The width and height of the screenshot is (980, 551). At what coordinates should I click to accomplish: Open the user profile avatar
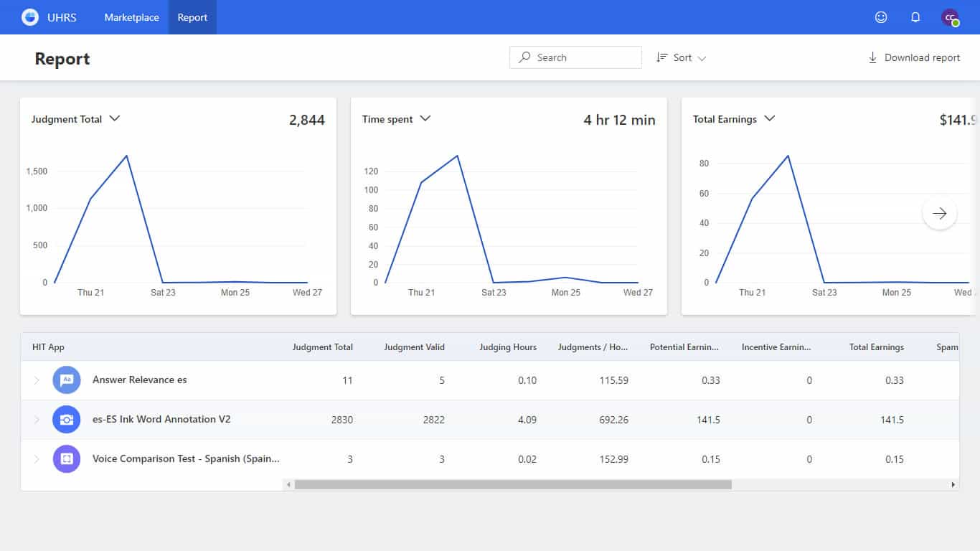pyautogui.click(x=950, y=17)
